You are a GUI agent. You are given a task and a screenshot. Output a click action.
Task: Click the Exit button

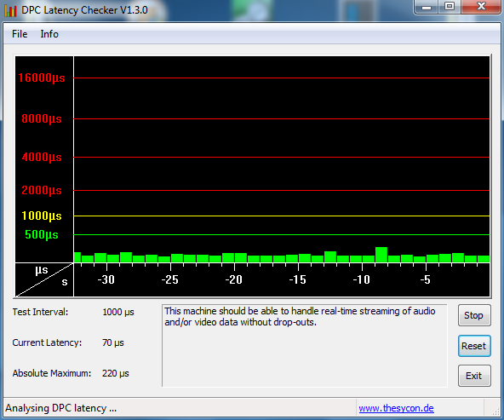point(474,376)
